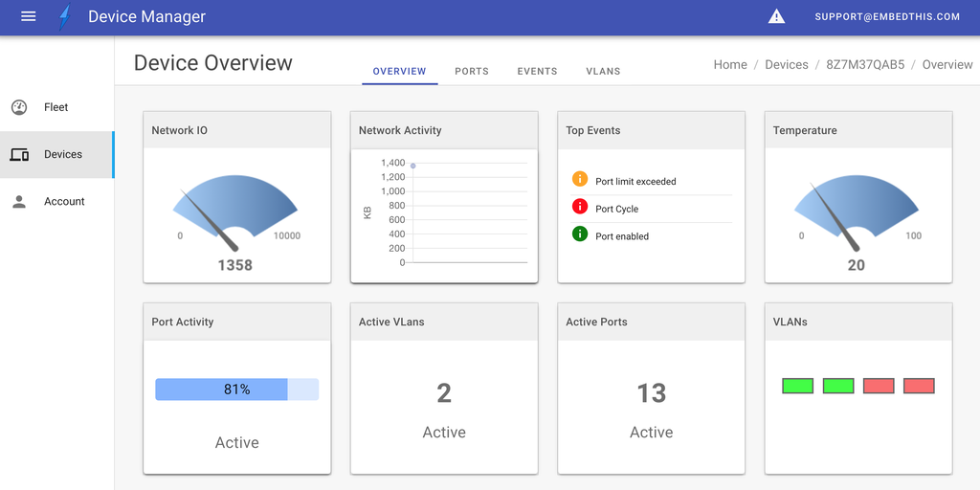The image size is (980, 490).
Task: Select the Overview tab
Action: point(399,72)
